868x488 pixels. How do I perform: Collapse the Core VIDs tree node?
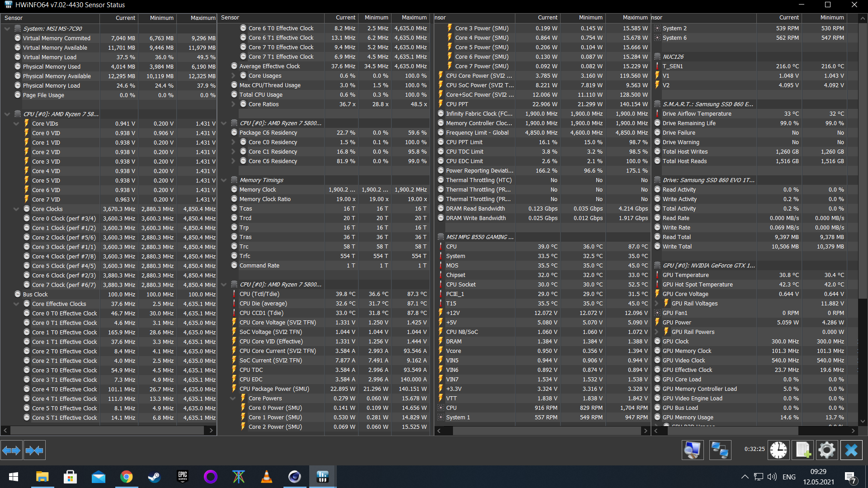[x=16, y=123]
